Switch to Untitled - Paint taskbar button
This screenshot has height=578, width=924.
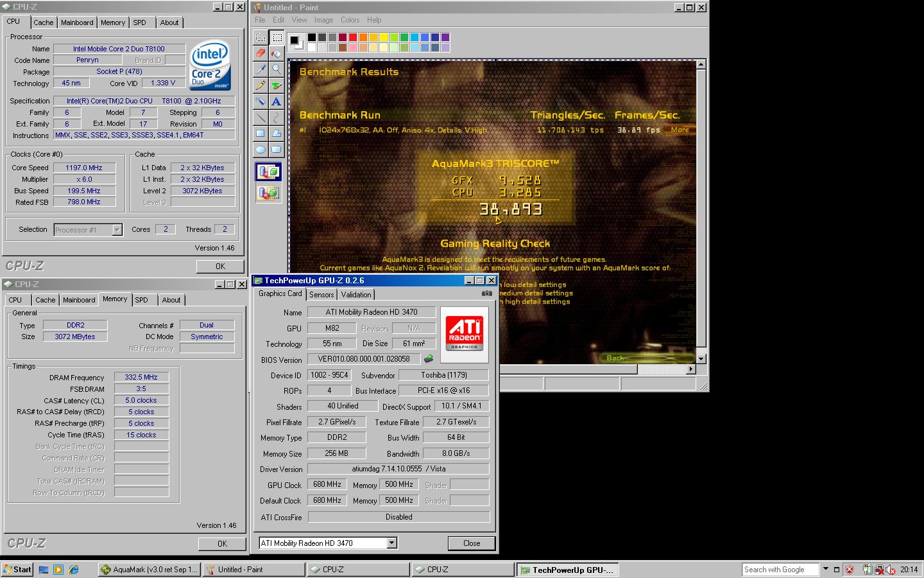(254, 569)
